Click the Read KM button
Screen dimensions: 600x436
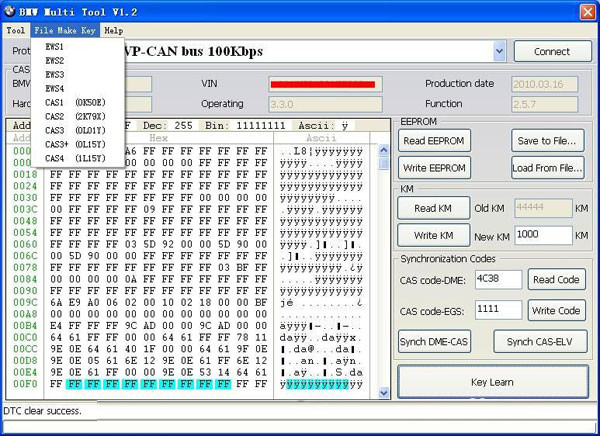(x=433, y=208)
